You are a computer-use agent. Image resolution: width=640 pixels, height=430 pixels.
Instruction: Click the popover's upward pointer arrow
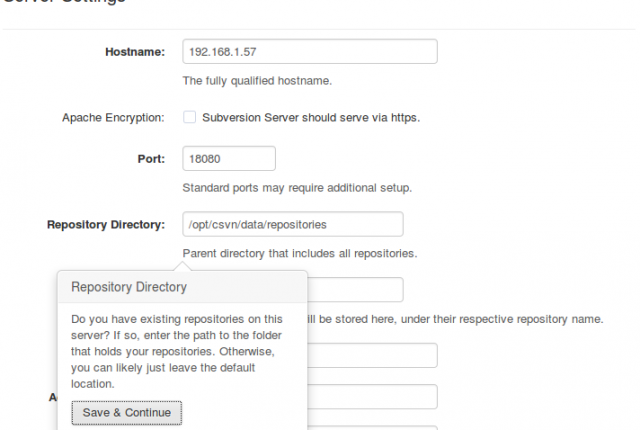(x=182, y=266)
